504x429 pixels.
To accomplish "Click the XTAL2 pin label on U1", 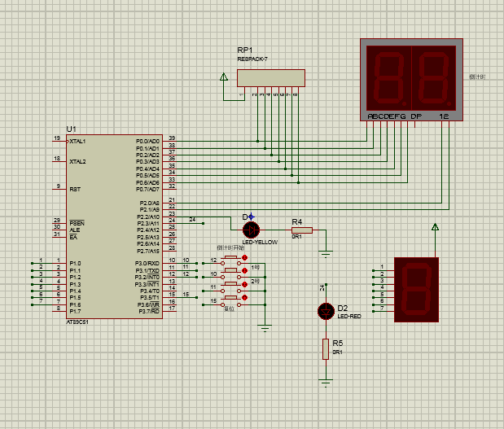I will coord(77,162).
